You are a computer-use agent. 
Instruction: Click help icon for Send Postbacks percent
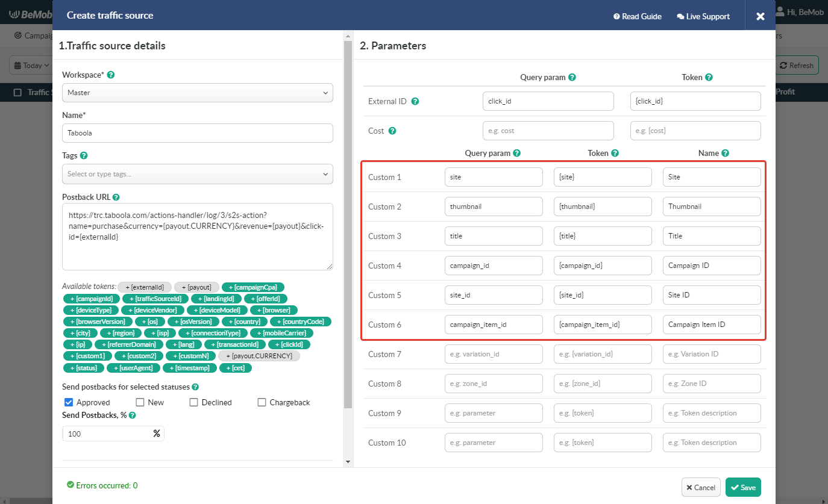click(132, 415)
